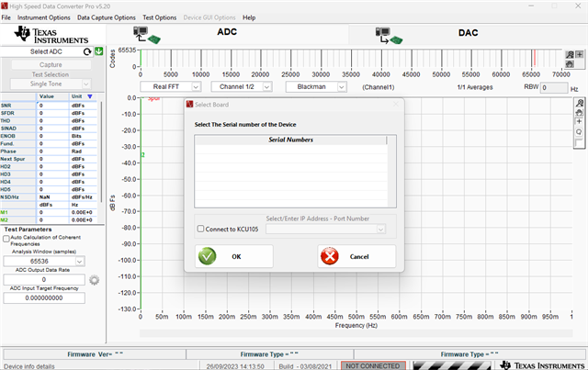Viewport: 588px width, 370px height.
Task: Click the NOT CONNECTED status indicator
Action: coord(373,366)
